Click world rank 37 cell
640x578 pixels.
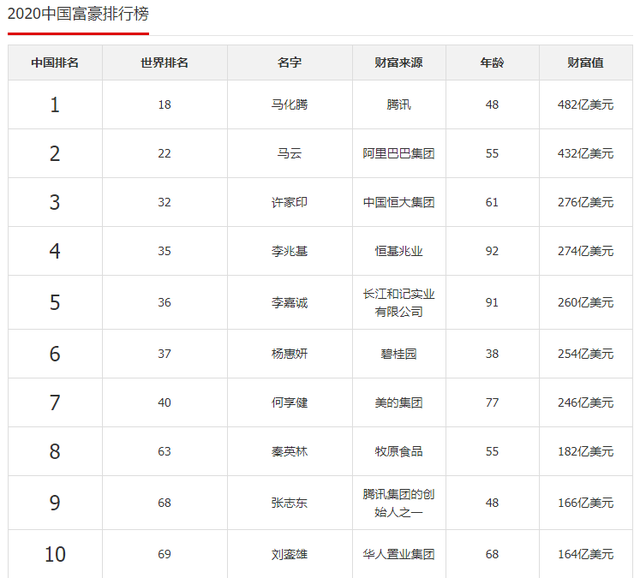tap(164, 354)
